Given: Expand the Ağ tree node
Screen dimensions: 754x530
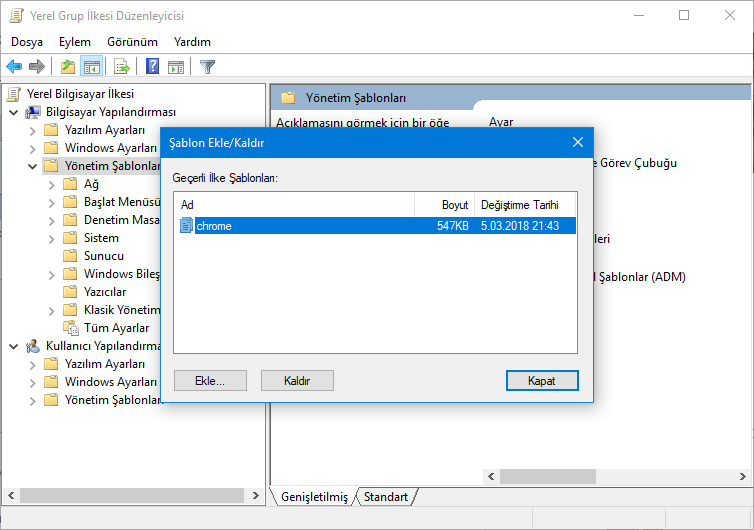Looking at the screenshot, I should (x=51, y=185).
